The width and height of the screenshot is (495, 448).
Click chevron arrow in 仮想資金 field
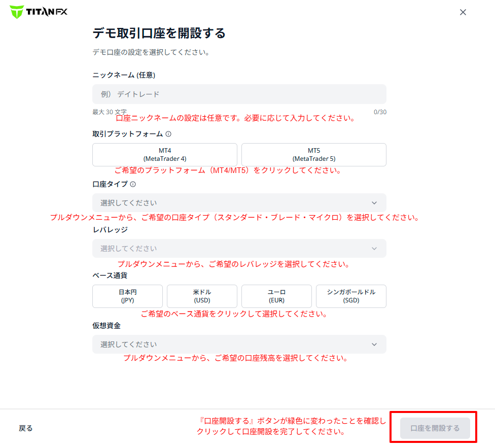(374, 344)
